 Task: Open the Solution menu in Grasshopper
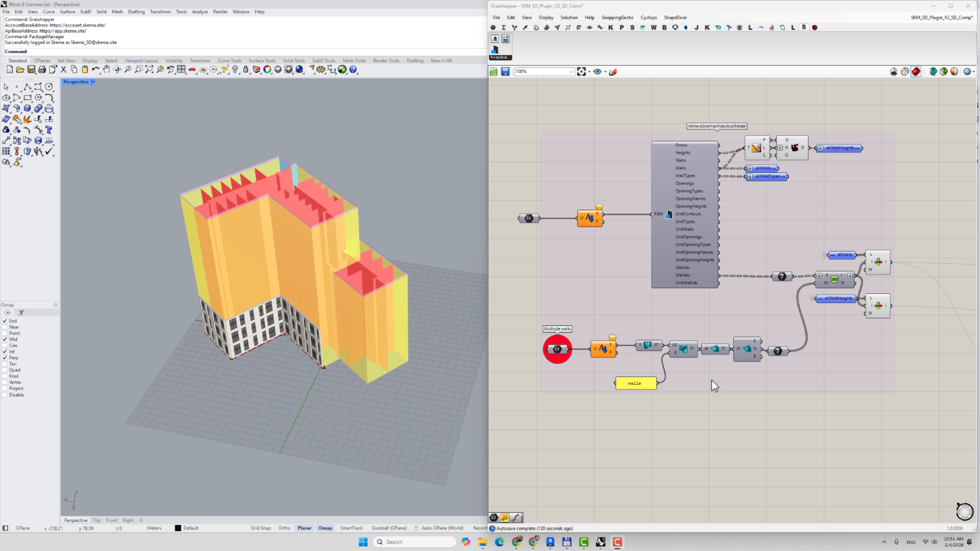[x=568, y=18]
